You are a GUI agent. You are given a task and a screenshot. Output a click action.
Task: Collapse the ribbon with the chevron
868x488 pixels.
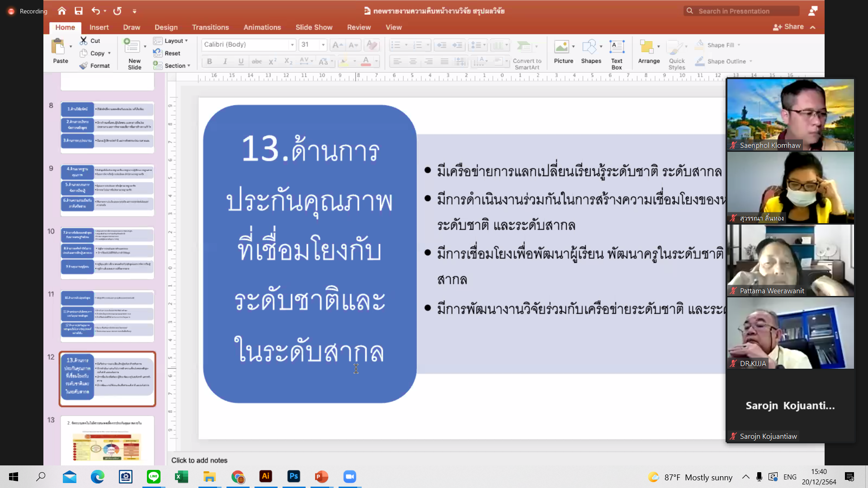point(813,28)
